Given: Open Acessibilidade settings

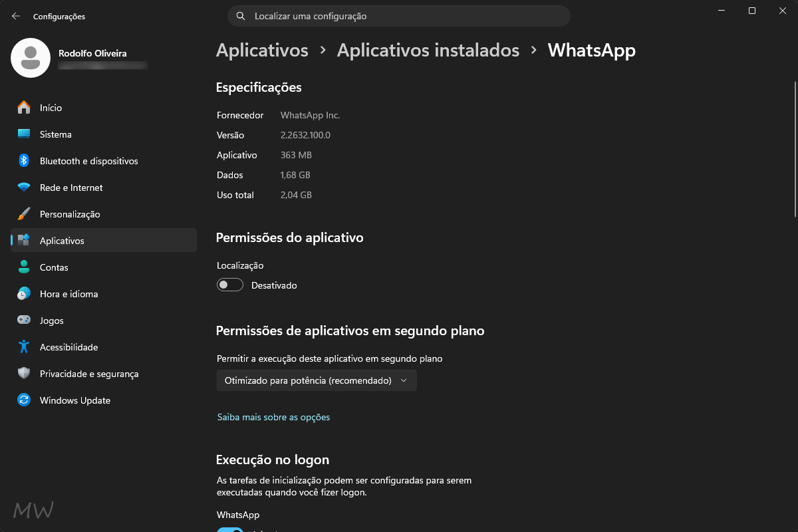Looking at the screenshot, I should (104, 347).
